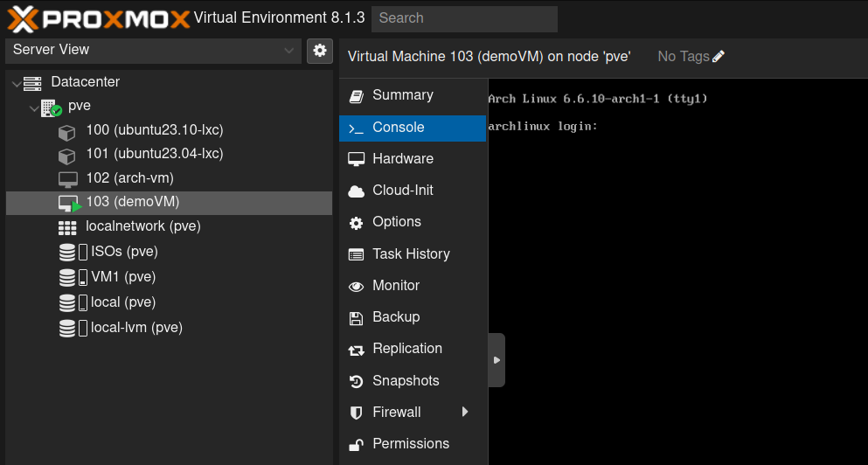868x465 pixels.
Task: Click the 102 (arch-vm) monitor icon
Action: pos(67,178)
